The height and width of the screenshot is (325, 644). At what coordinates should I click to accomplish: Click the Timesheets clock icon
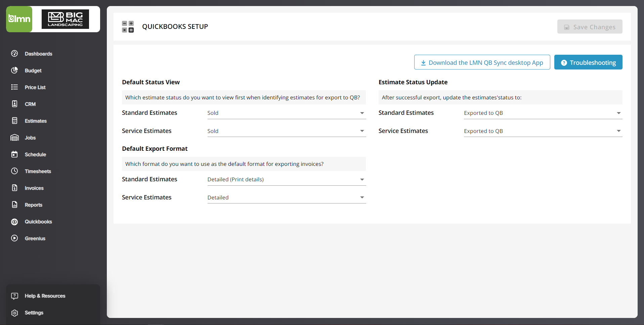14,171
